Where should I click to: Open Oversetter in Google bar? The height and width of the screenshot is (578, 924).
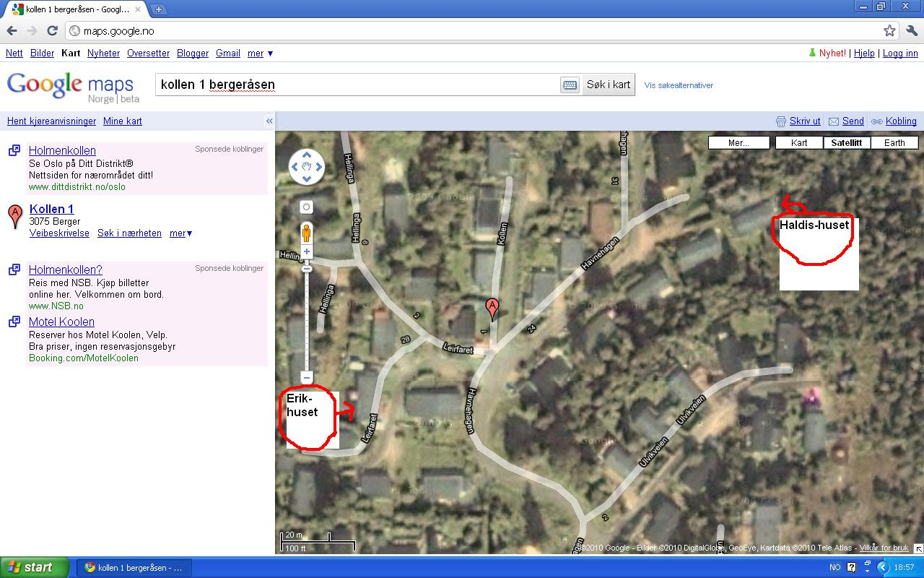coord(148,53)
